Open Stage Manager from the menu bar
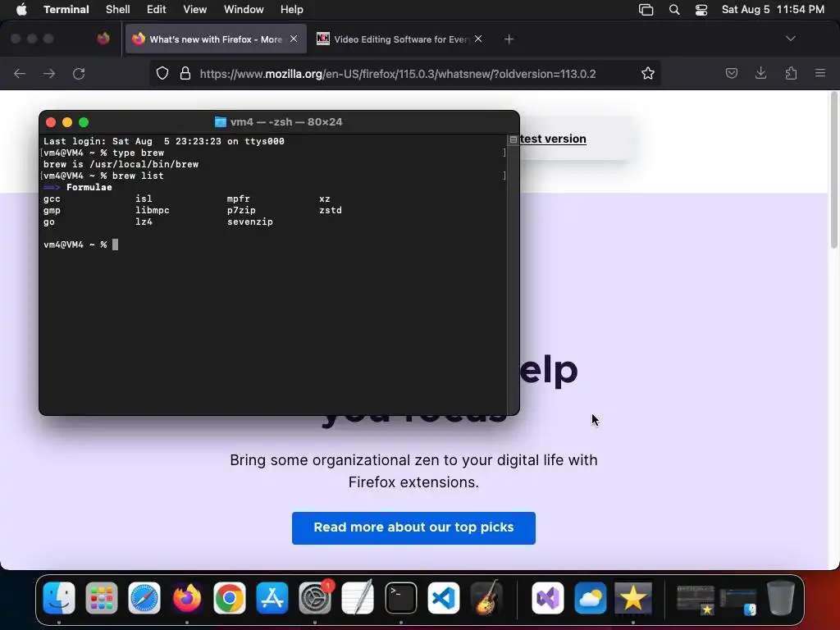Screen dimensions: 840x630 click(x=646, y=10)
